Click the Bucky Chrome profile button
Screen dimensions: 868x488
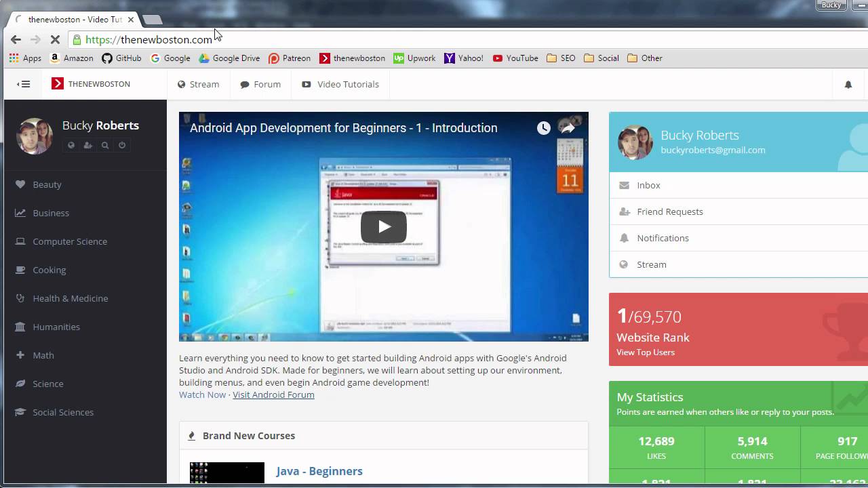pos(831,5)
